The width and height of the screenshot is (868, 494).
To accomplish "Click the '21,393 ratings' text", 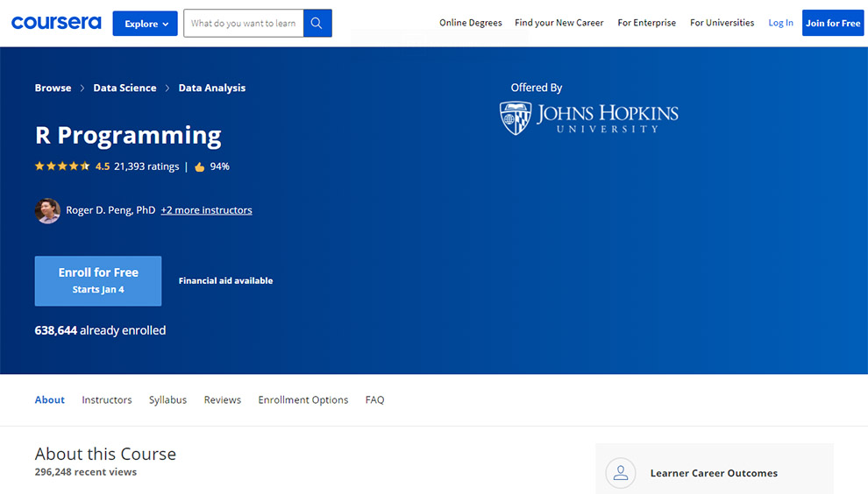I will pyautogui.click(x=146, y=166).
